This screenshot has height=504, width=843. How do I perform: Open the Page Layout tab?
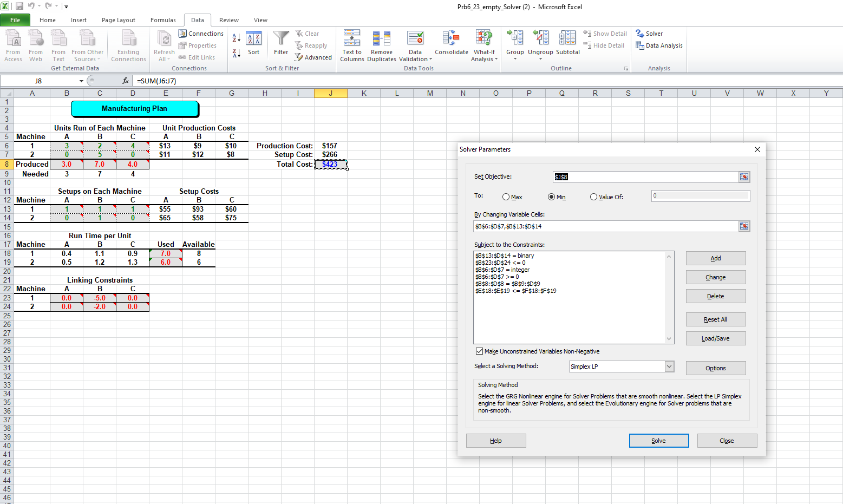[119, 20]
